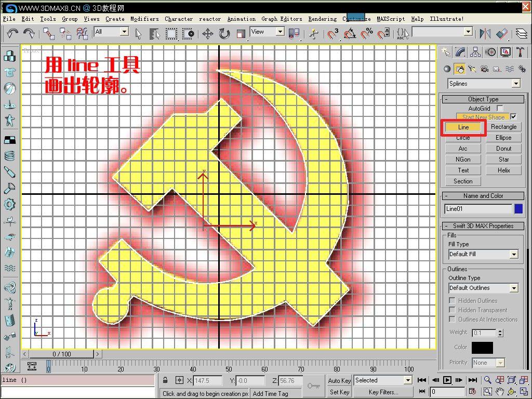Open Select by Name list icon
Screen dimensions: 532x399
click(154, 34)
